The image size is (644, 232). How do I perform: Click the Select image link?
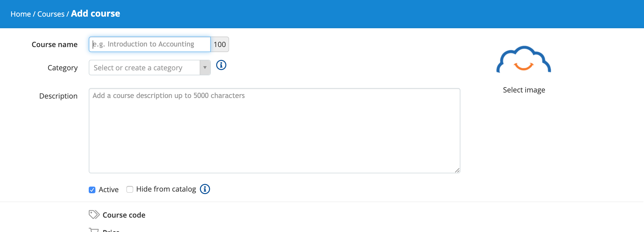[524, 90]
